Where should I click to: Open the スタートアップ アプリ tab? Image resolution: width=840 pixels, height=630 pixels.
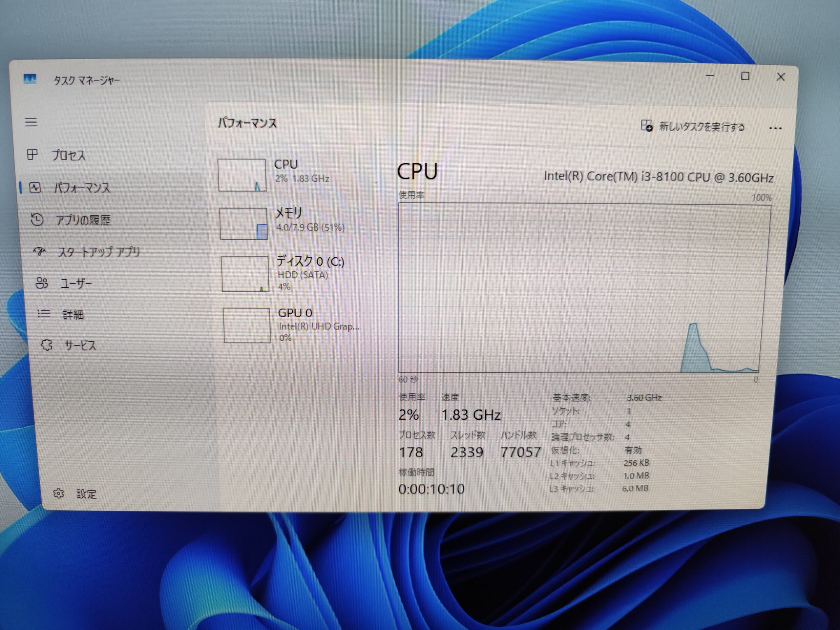click(x=99, y=252)
